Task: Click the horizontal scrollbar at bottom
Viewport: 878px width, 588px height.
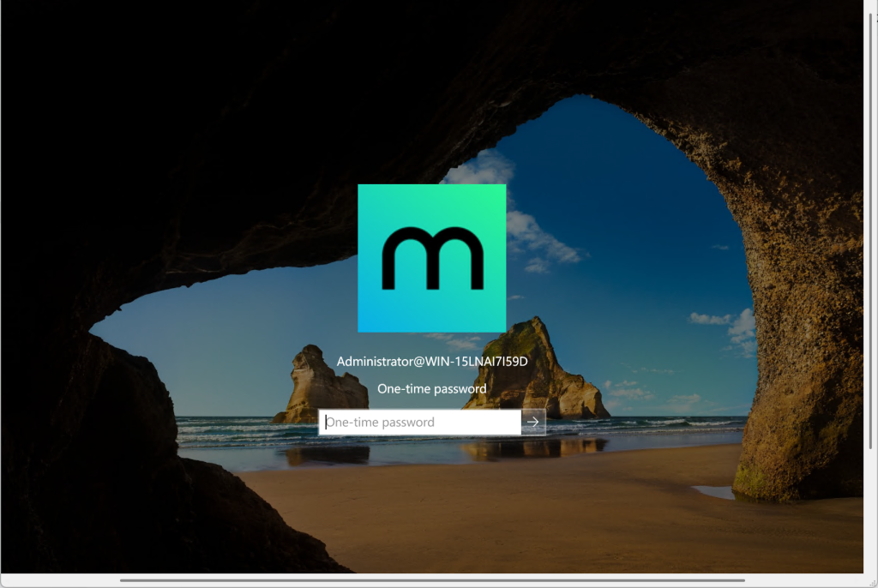Action: [432, 581]
